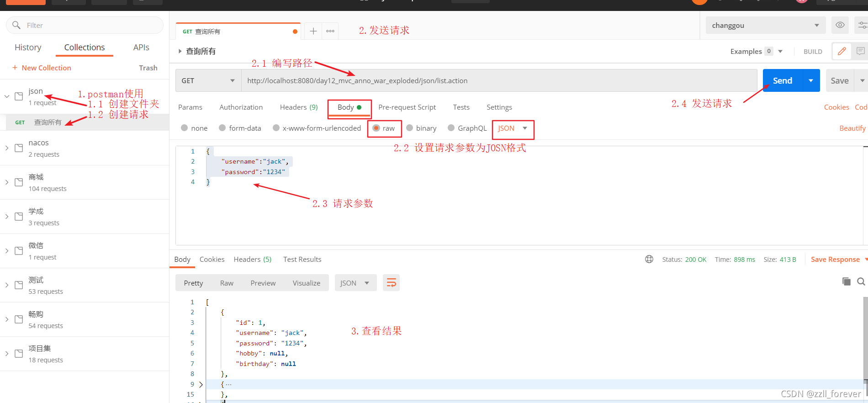Select the binary body radio option
Image resolution: width=868 pixels, height=403 pixels.
tap(409, 128)
